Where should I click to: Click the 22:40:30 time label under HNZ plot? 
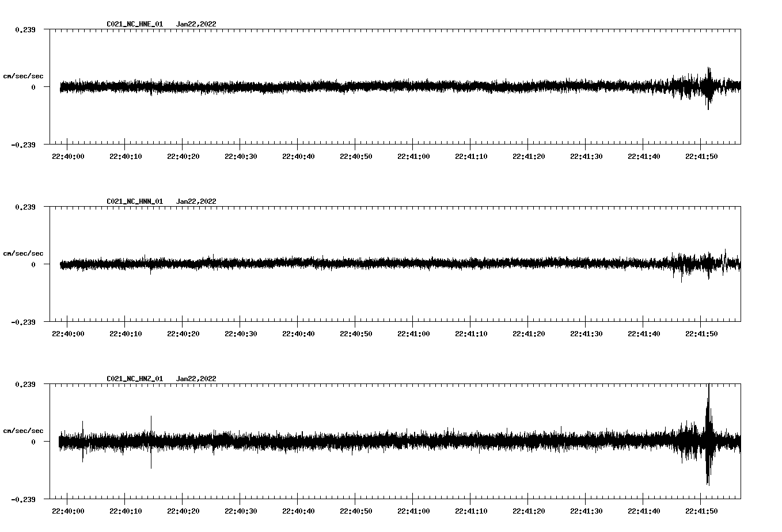click(241, 511)
